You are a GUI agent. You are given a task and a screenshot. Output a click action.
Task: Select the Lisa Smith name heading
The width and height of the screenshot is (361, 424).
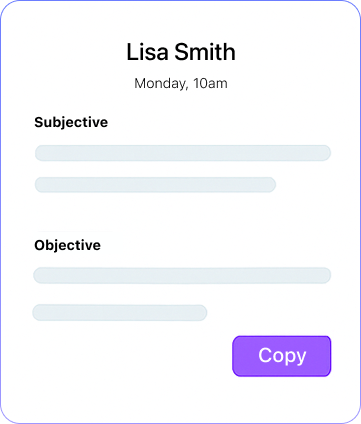(x=181, y=52)
